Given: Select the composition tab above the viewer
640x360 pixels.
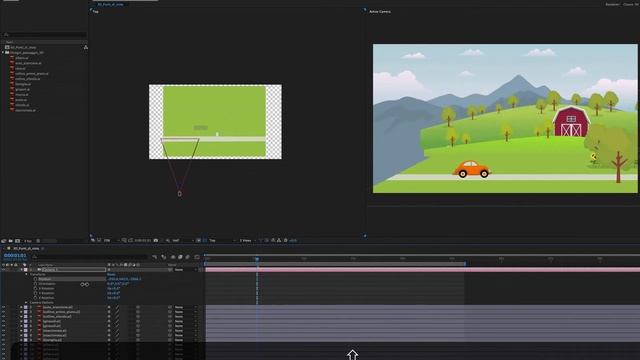Looking at the screenshot, I should click(x=110, y=4).
